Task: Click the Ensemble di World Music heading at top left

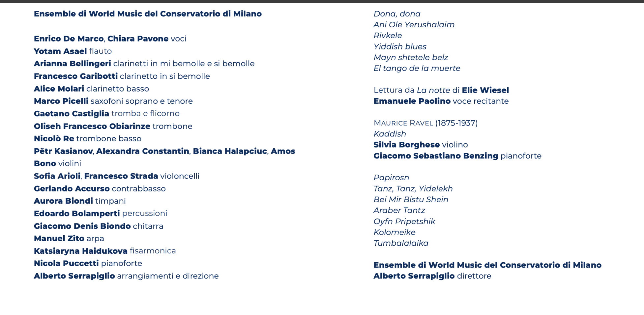Action: click(148, 14)
